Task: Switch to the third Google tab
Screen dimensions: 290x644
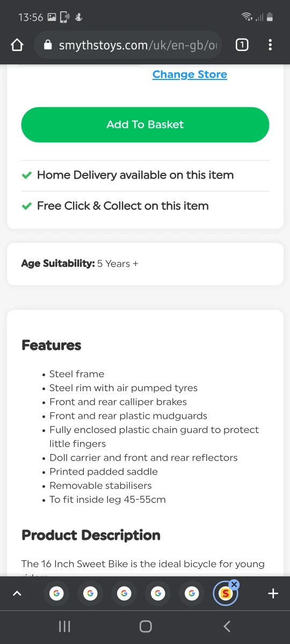Action: pos(124,594)
